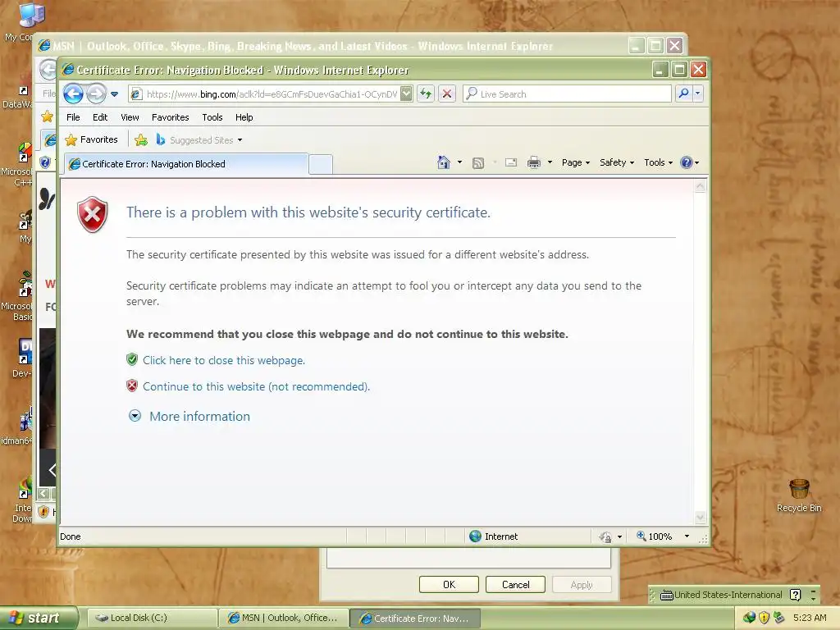Image resolution: width=840 pixels, height=630 pixels.
Task: Open the Help menu
Action: pos(244,117)
